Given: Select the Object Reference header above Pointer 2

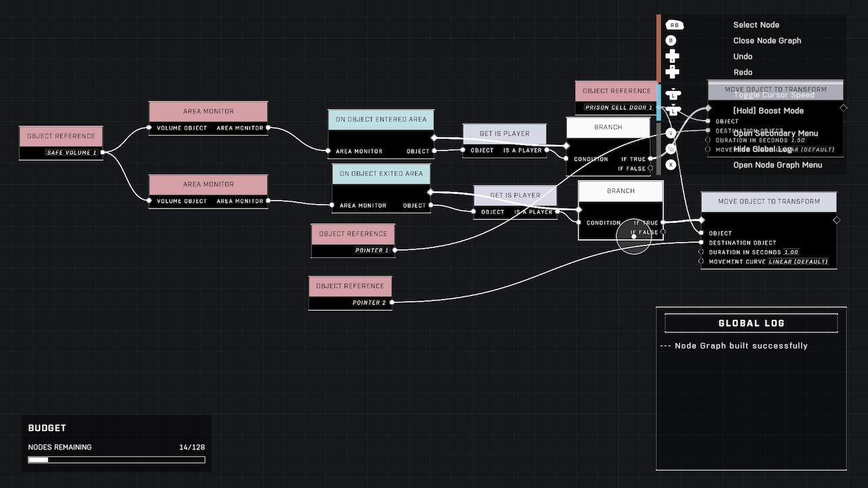Looking at the screenshot, I should (x=350, y=286).
